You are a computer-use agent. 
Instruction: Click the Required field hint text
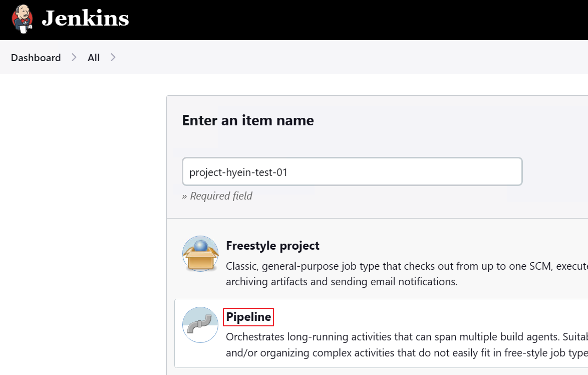pos(217,196)
